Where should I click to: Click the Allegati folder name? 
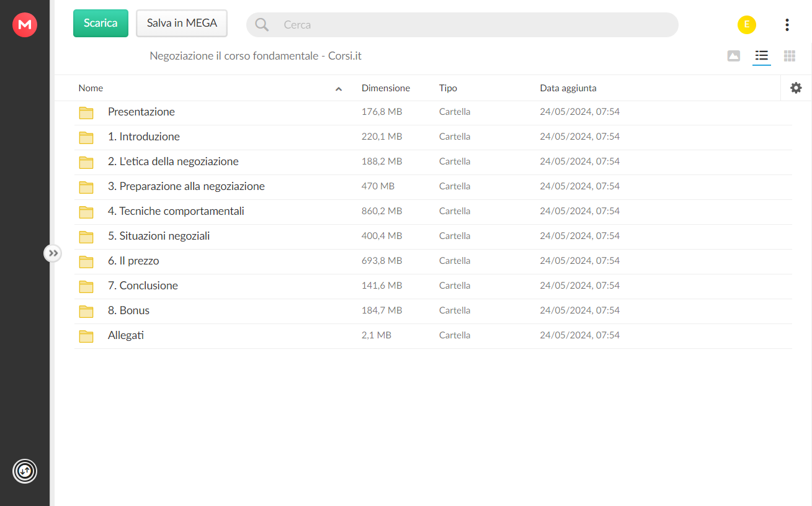[126, 335]
